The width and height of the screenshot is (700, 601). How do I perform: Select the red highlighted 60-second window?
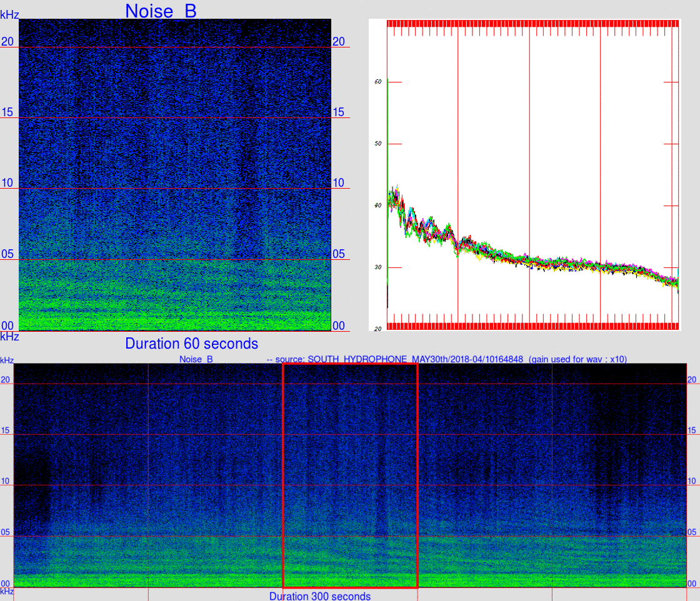click(351, 475)
